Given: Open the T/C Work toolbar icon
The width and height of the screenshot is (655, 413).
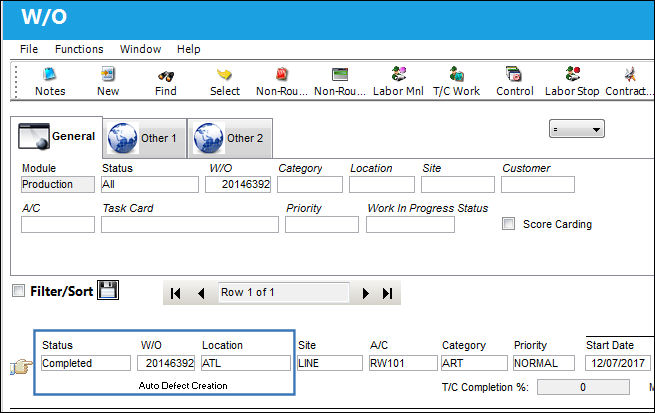Looking at the screenshot, I should (x=456, y=74).
